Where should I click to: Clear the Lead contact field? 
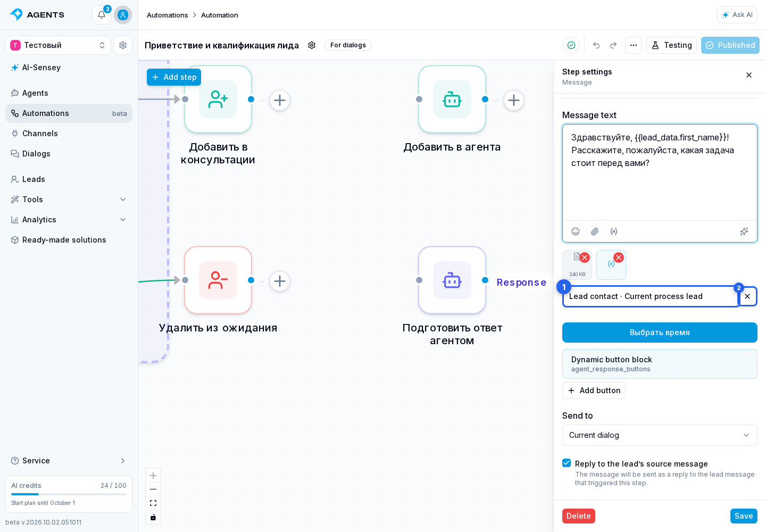click(747, 296)
